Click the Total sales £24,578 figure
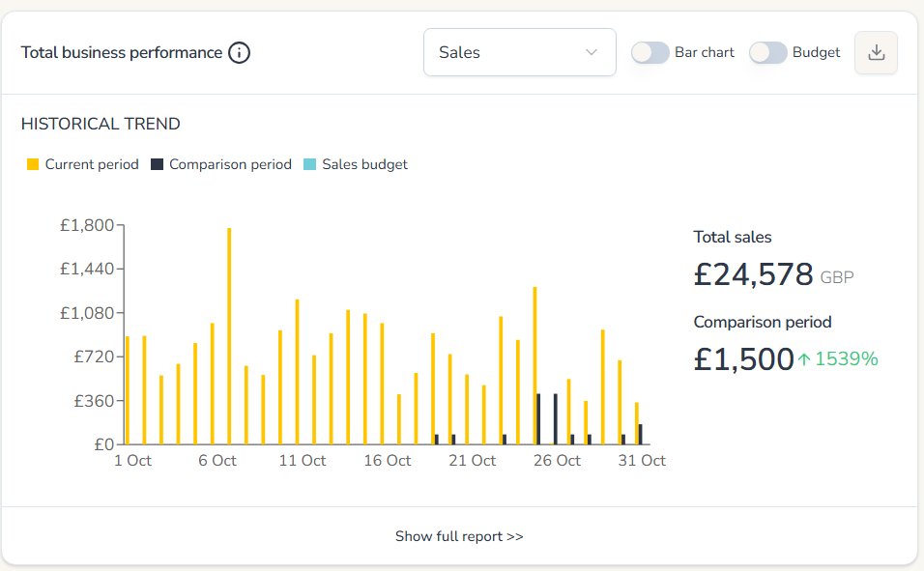The image size is (924, 571). coord(753,275)
